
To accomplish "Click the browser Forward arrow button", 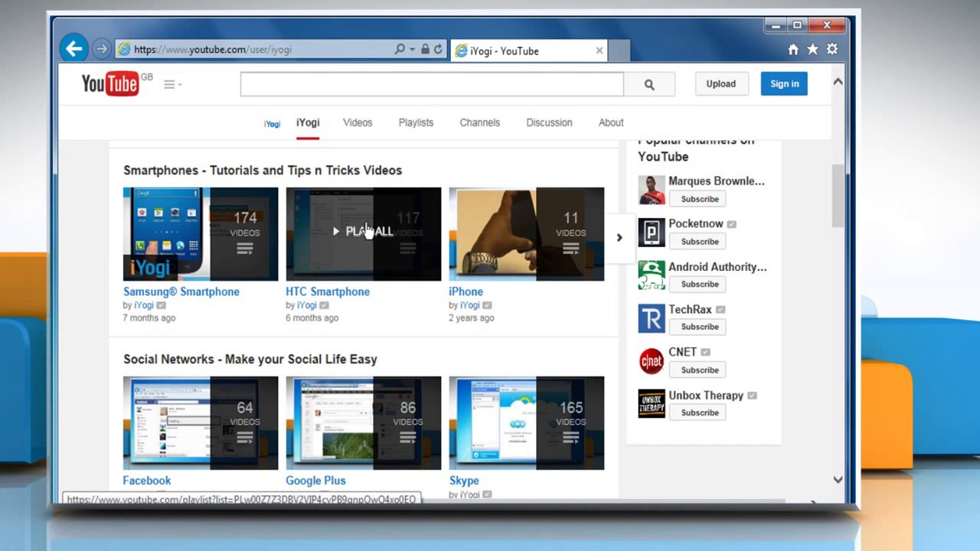I will pyautogui.click(x=101, y=49).
